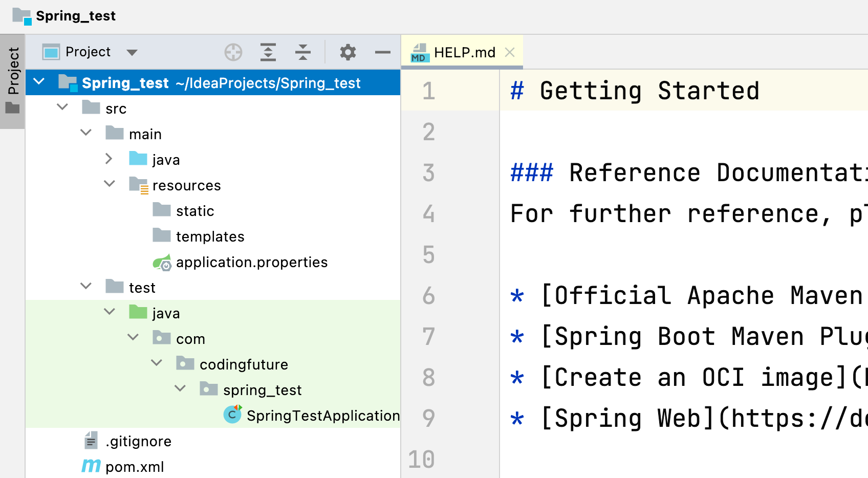Open Project panel gear settings

tap(348, 52)
